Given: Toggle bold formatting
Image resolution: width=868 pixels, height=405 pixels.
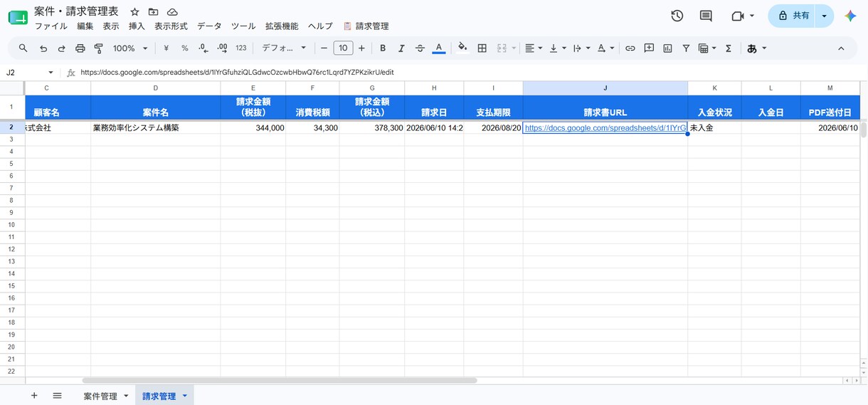Looking at the screenshot, I should click(x=383, y=48).
